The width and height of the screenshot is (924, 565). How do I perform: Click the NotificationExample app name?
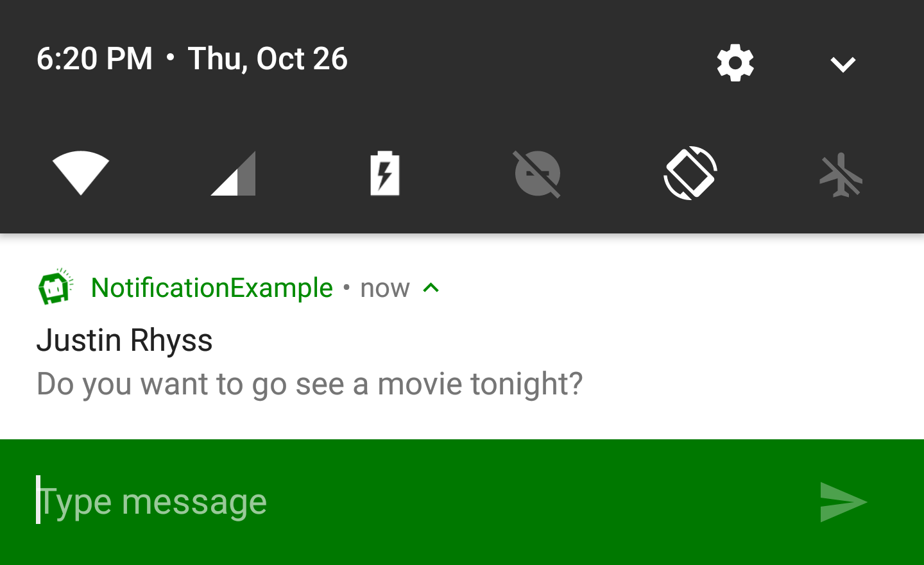click(212, 288)
